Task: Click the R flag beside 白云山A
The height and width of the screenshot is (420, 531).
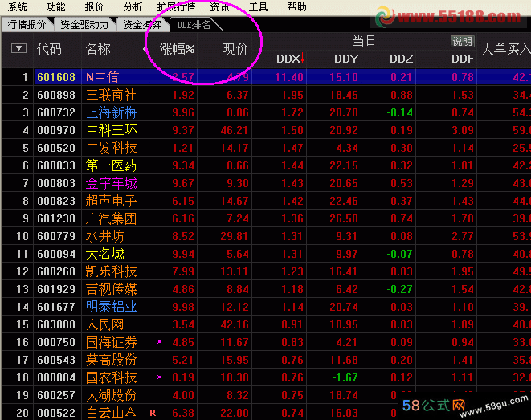Action: click(153, 413)
